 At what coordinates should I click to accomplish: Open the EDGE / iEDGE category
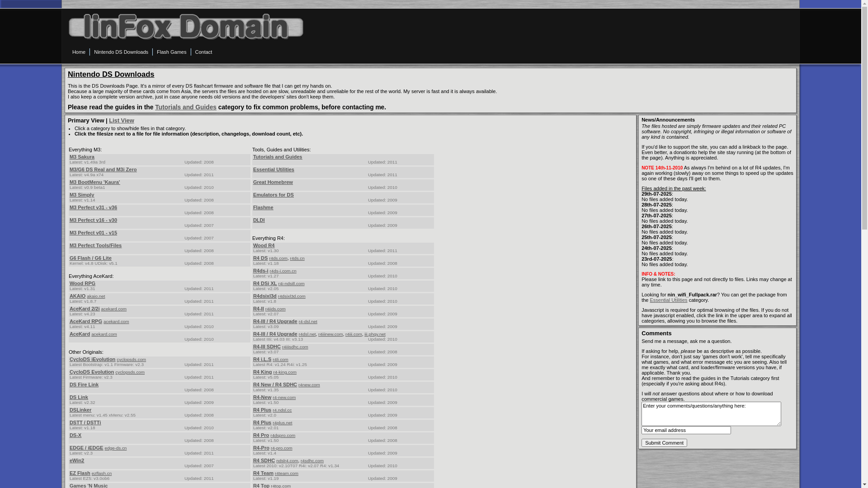pyautogui.click(x=86, y=448)
